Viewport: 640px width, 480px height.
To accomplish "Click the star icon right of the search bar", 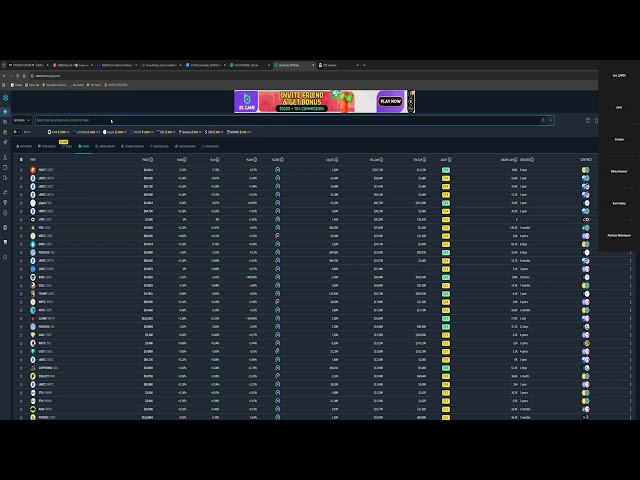I will 596,120.
